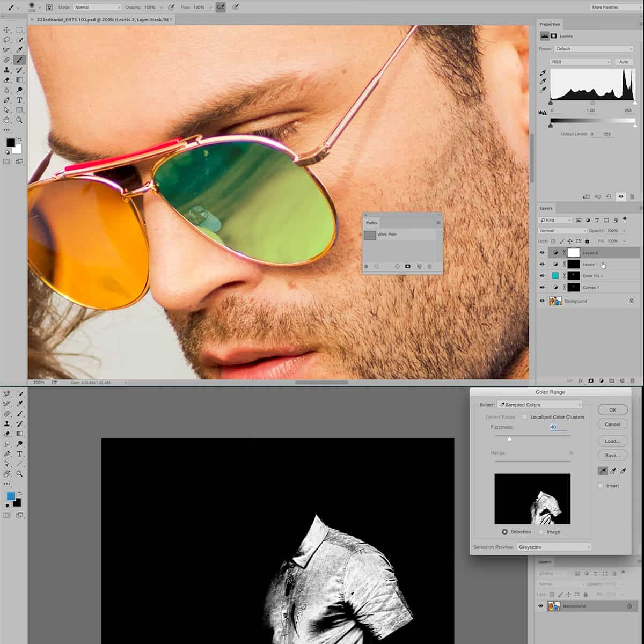Switch to the Layers panel tab in top window
644x644 pixels.
546,208
